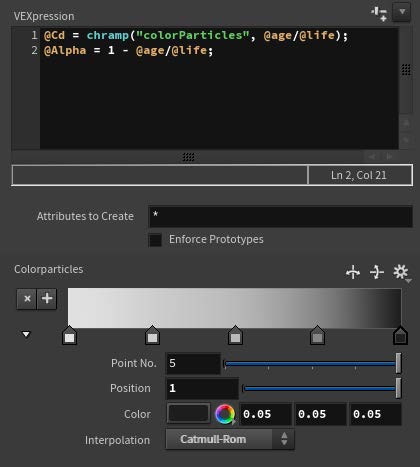This screenshot has width=420, height=467.
Task: Click the Ln 2, Col 21 status text
Action: coord(359,175)
